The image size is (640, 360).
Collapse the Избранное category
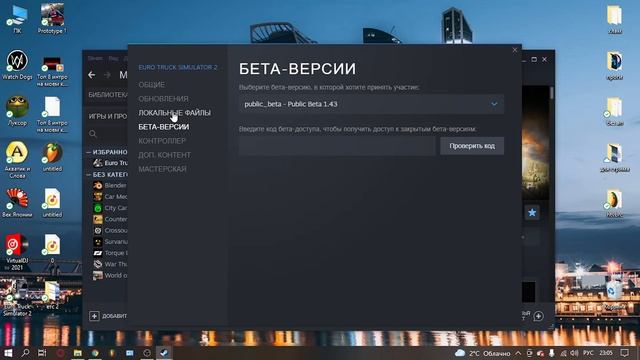click(89, 152)
